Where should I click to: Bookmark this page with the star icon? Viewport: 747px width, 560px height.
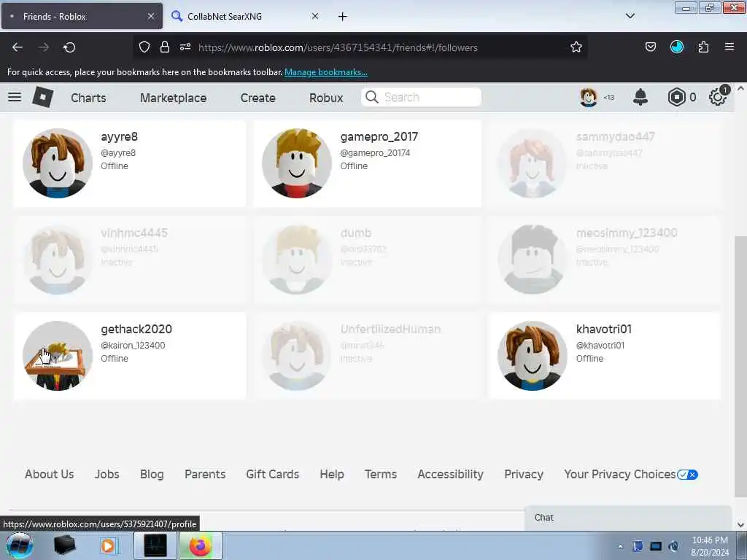pos(576,47)
